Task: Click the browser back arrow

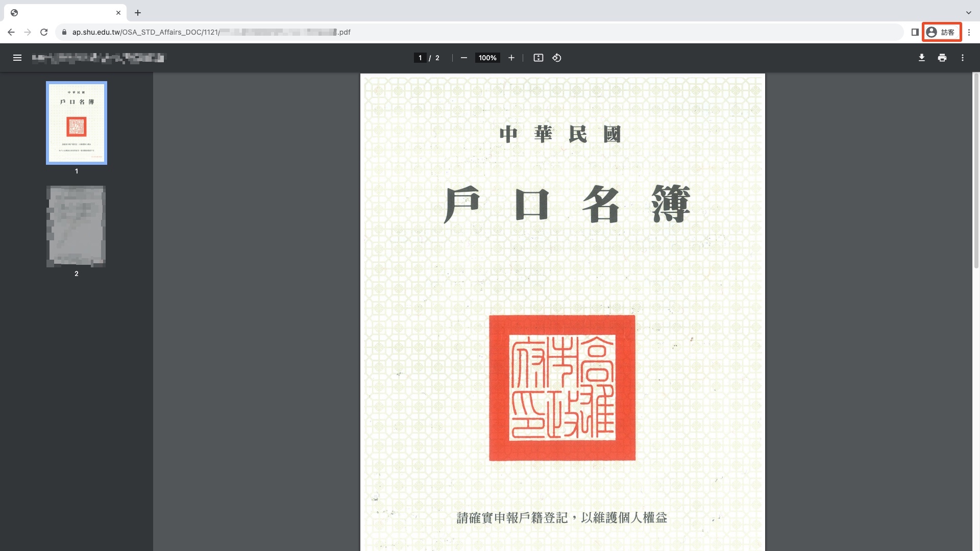Action: (x=11, y=32)
